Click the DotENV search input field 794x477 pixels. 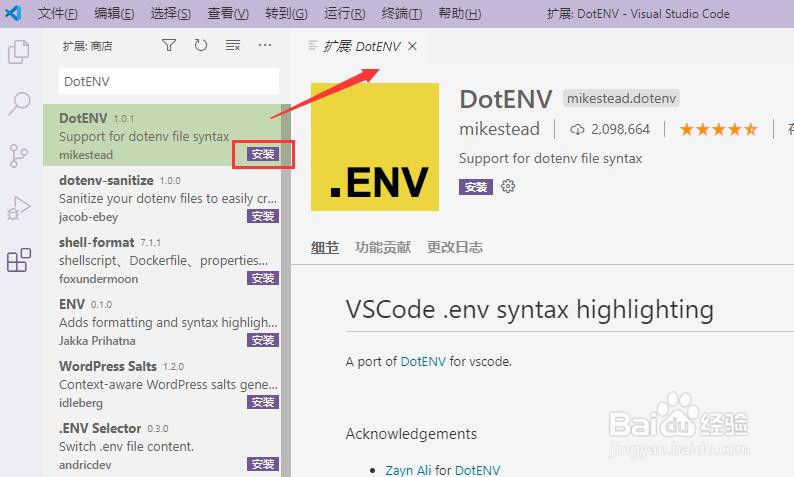coord(169,81)
